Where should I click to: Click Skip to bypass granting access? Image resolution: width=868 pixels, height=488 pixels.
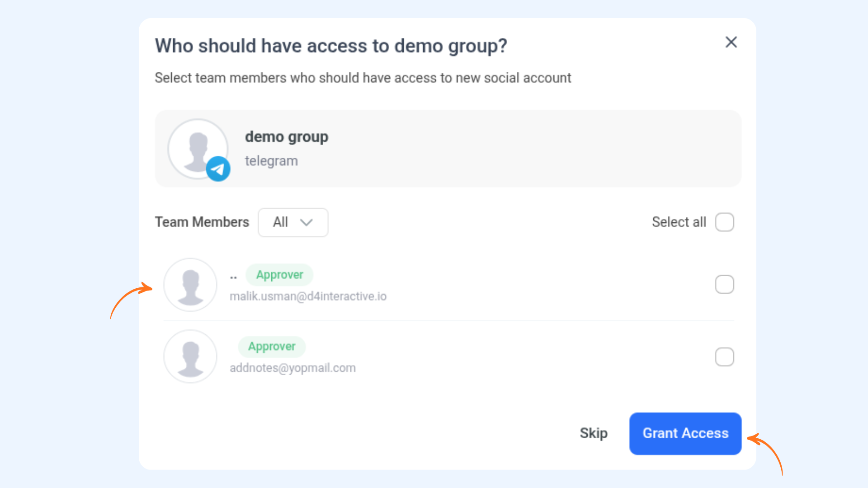(594, 433)
